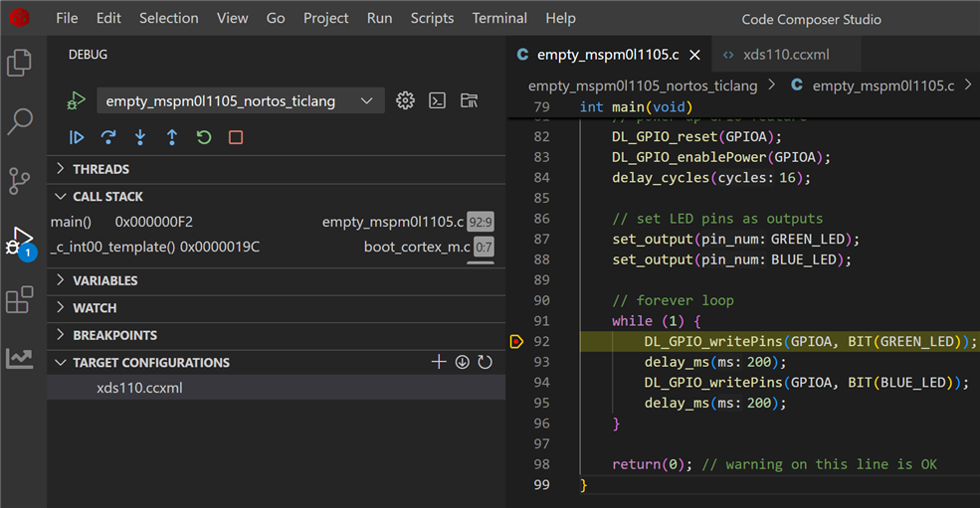
Task: Expand the WATCH section
Action: (61, 307)
